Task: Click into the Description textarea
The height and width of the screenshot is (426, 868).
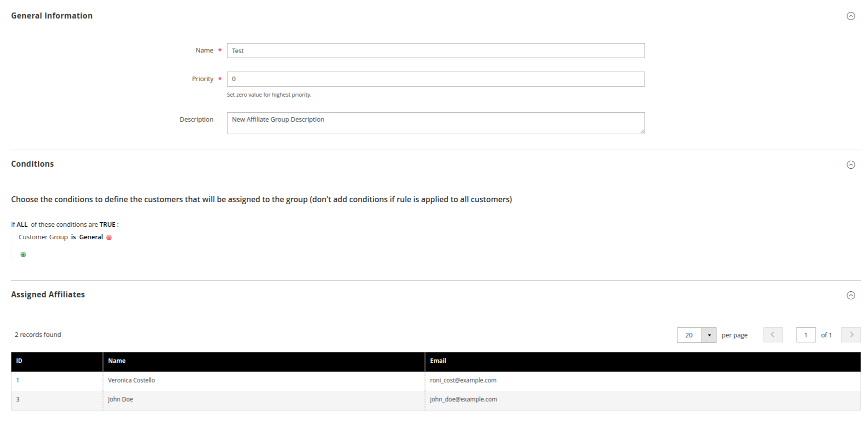Action: tap(435, 123)
